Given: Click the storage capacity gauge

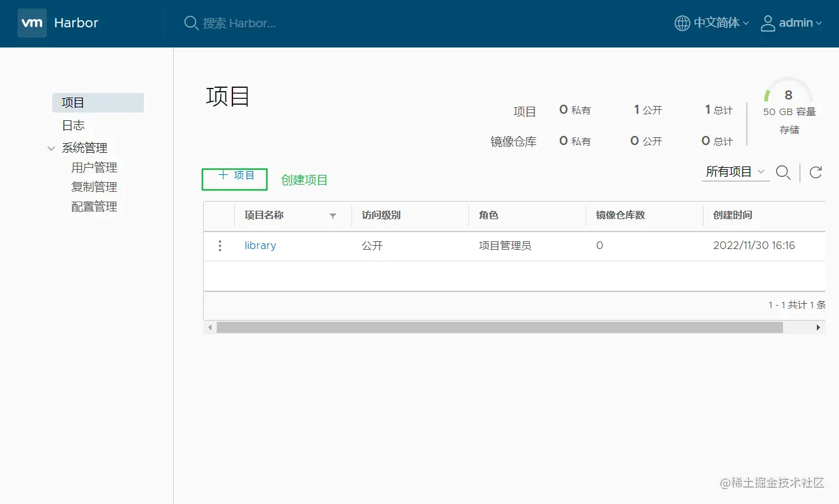Looking at the screenshot, I should coord(788,91).
